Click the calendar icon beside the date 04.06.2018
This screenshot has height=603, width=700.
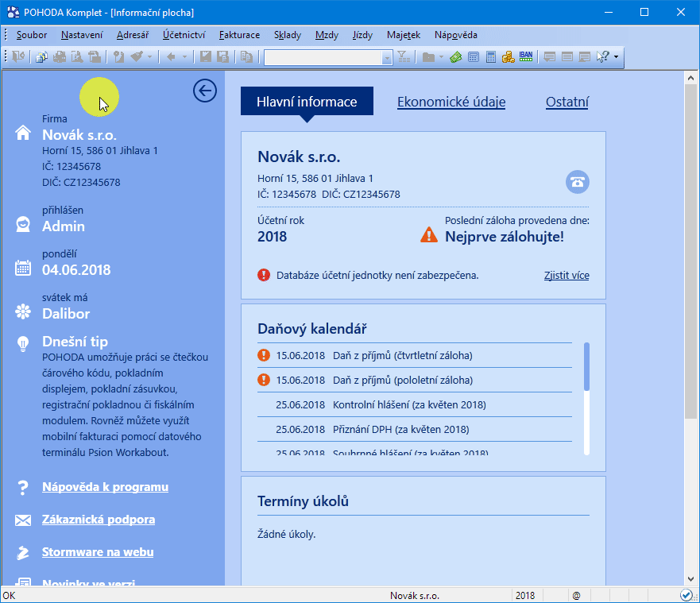pos(23,268)
